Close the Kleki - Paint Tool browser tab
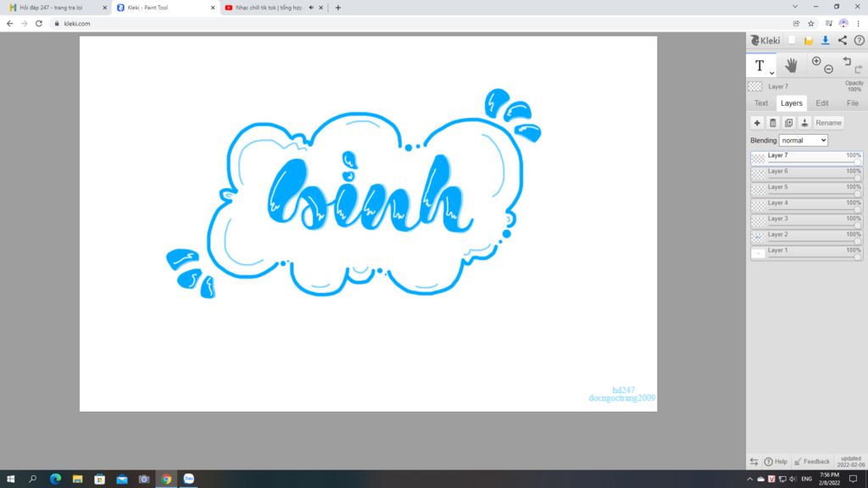Screen dimensions: 868x488 (213, 8)
